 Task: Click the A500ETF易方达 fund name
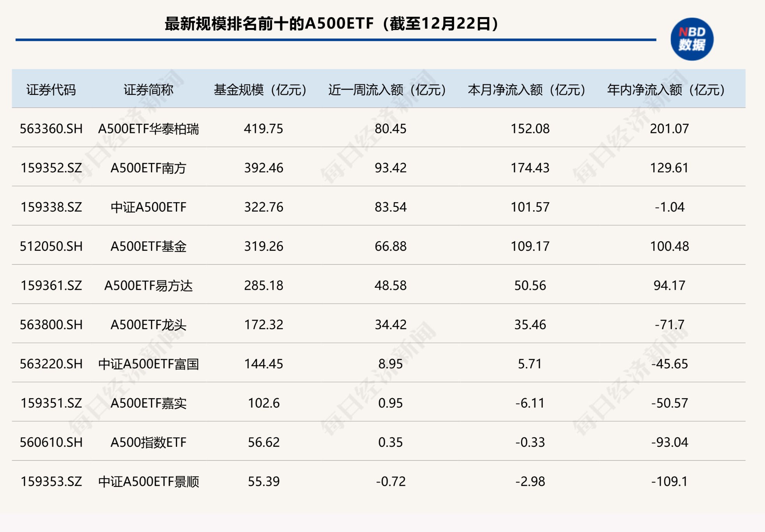point(148,285)
